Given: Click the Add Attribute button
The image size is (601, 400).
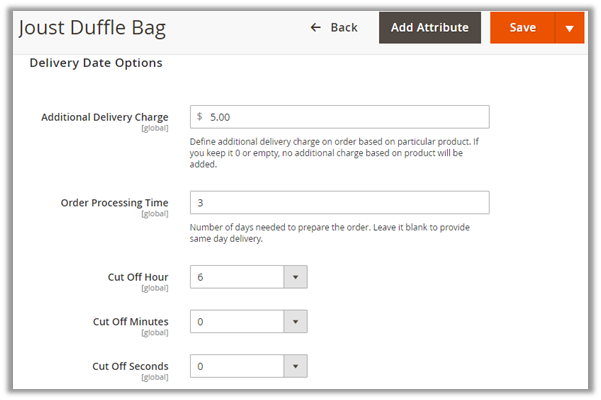Looking at the screenshot, I should [x=429, y=27].
